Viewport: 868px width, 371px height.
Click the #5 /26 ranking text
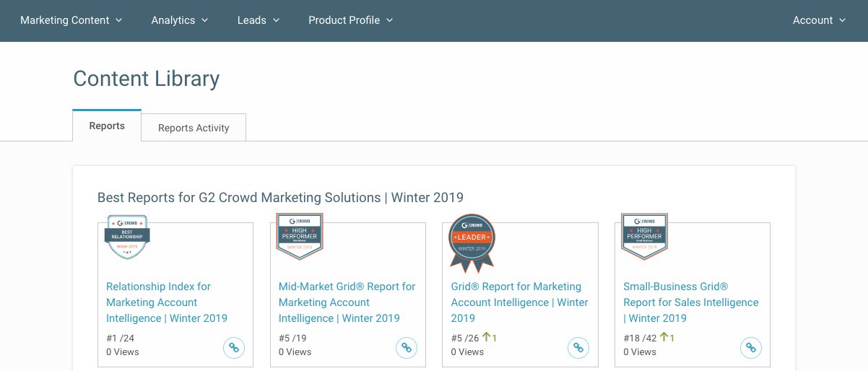pos(465,338)
